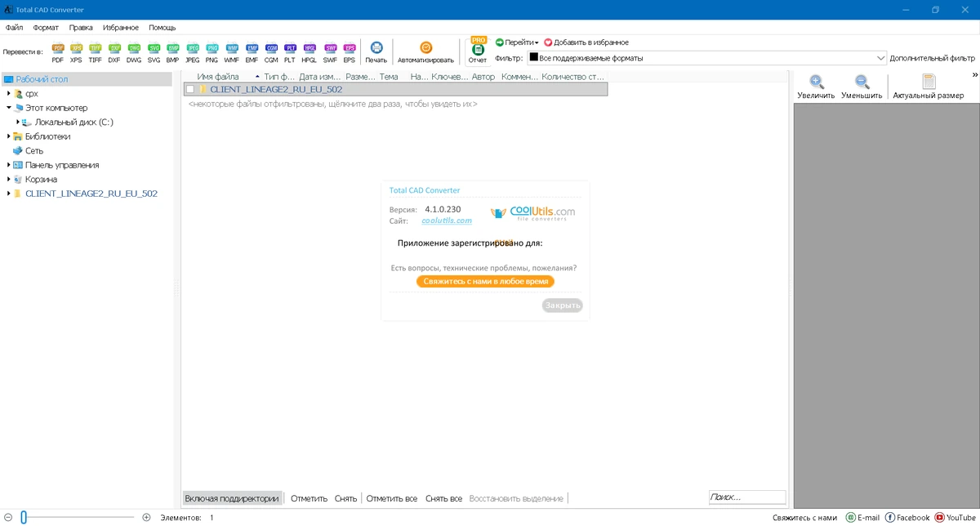This screenshot has height=526, width=980.
Task: Collapse Этот компьютер tree node
Action: coord(8,108)
